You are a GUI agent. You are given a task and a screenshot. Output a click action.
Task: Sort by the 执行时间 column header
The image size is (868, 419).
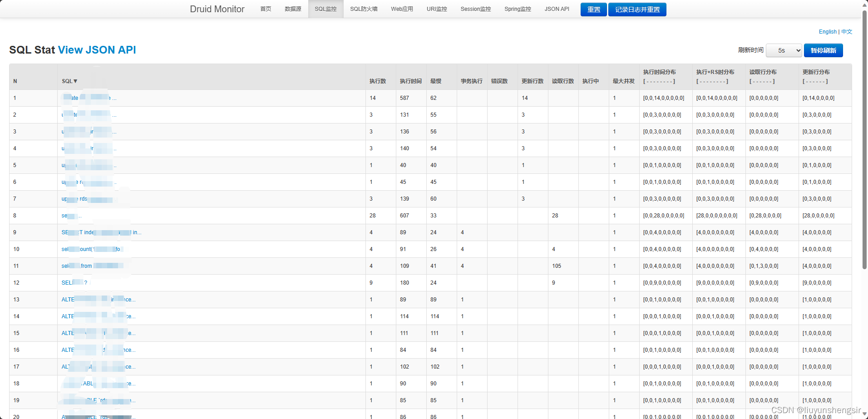pos(410,81)
